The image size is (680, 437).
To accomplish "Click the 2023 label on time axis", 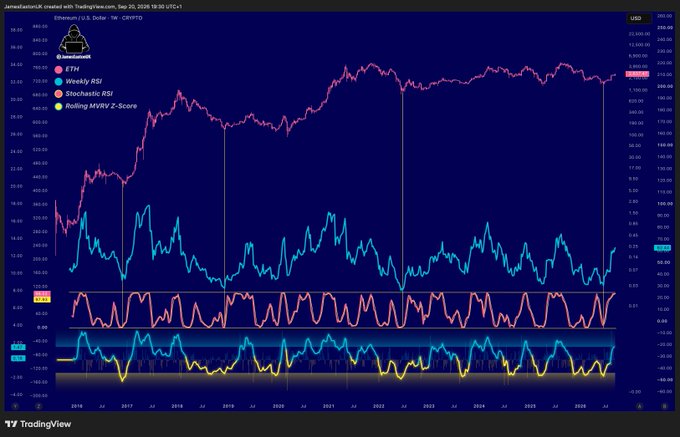I will [x=429, y=406].
